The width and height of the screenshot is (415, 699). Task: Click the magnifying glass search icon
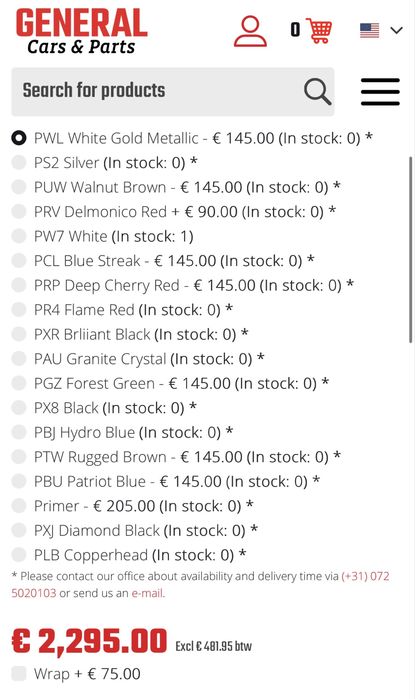[317, 92]
